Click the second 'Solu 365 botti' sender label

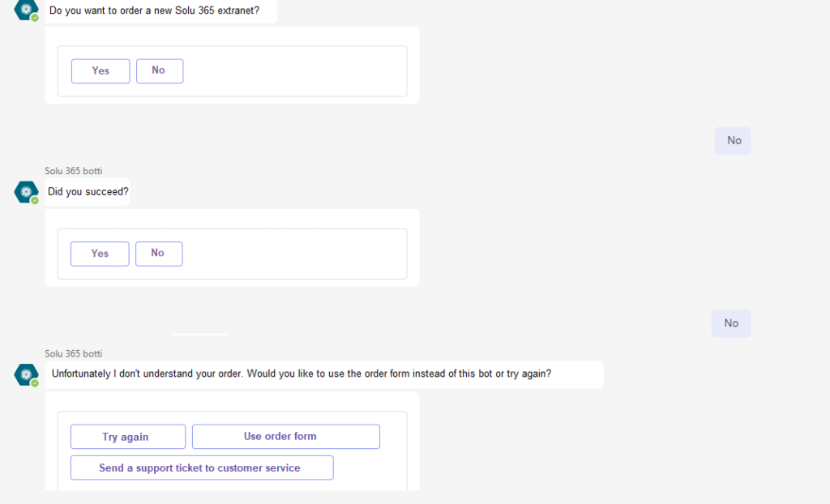pos(73,353)
